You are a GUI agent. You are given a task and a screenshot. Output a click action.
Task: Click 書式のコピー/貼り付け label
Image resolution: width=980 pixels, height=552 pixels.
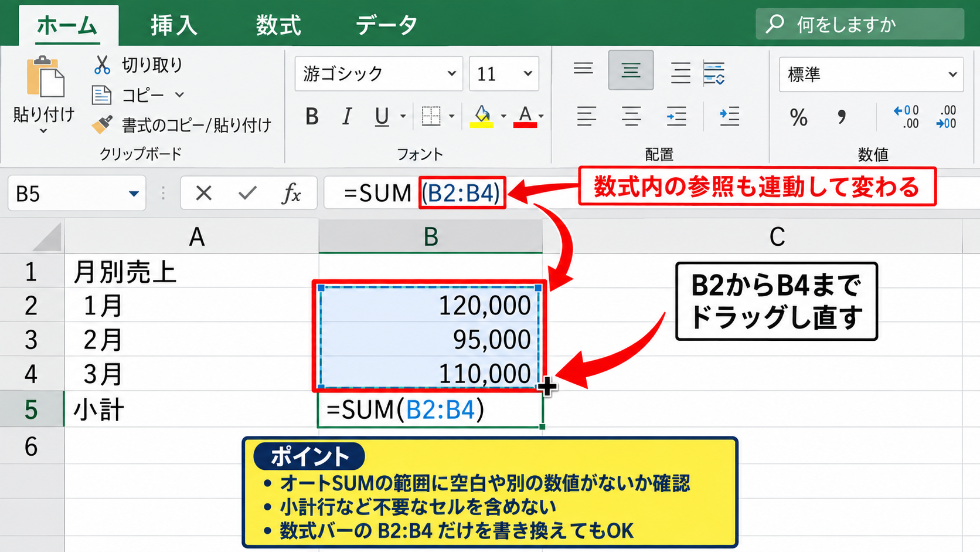197,124
